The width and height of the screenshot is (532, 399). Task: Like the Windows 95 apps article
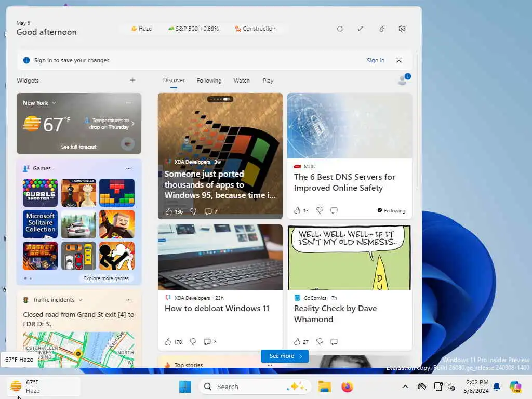(169, 211)
